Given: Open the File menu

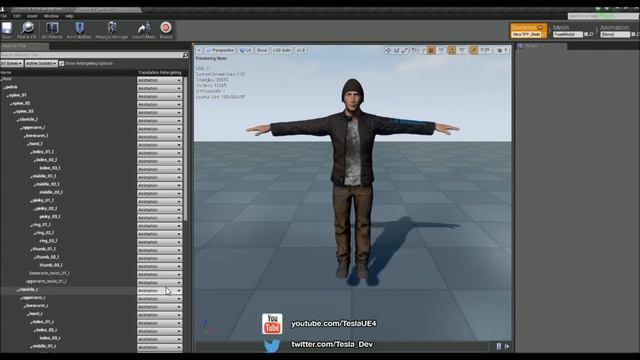Looking at the screenshot, I should (4, 16).
